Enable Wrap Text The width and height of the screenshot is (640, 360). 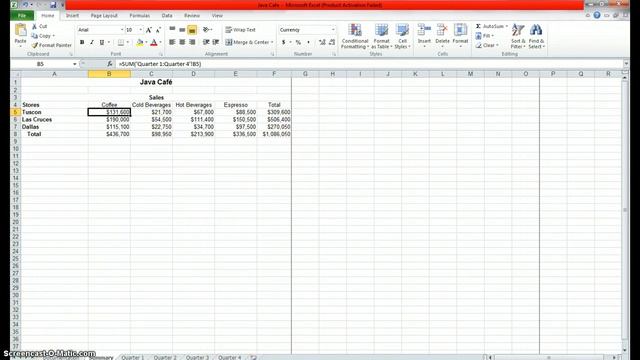pos(240,30)
